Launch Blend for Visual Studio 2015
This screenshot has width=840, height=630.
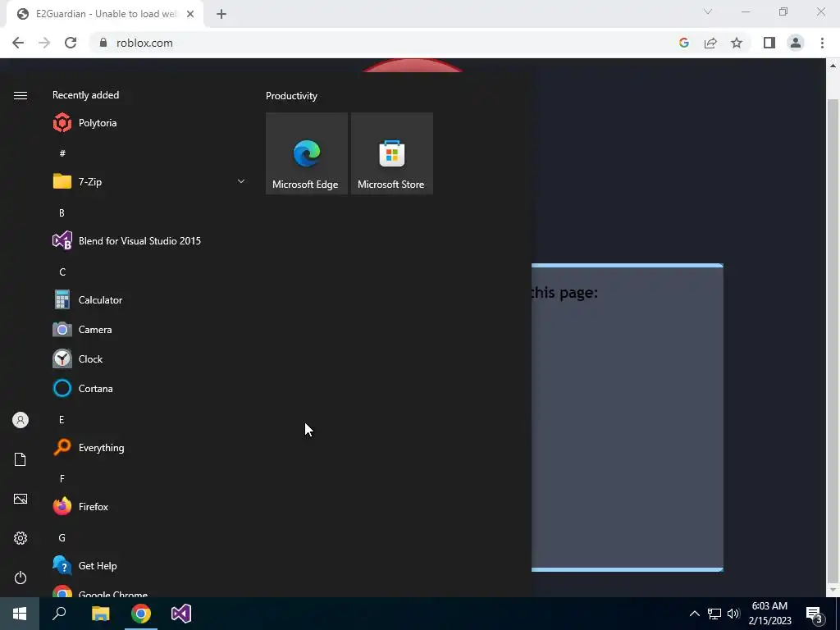click(149, 241)
